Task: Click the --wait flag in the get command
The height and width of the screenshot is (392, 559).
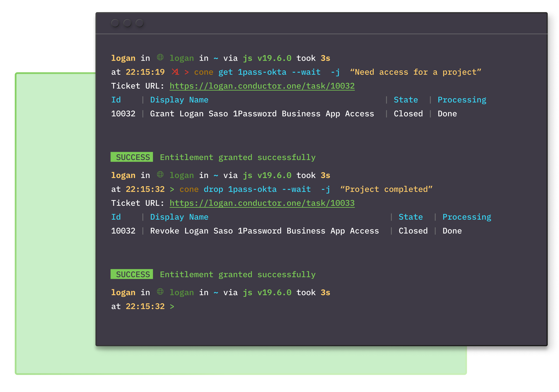Action: (306, 72)
